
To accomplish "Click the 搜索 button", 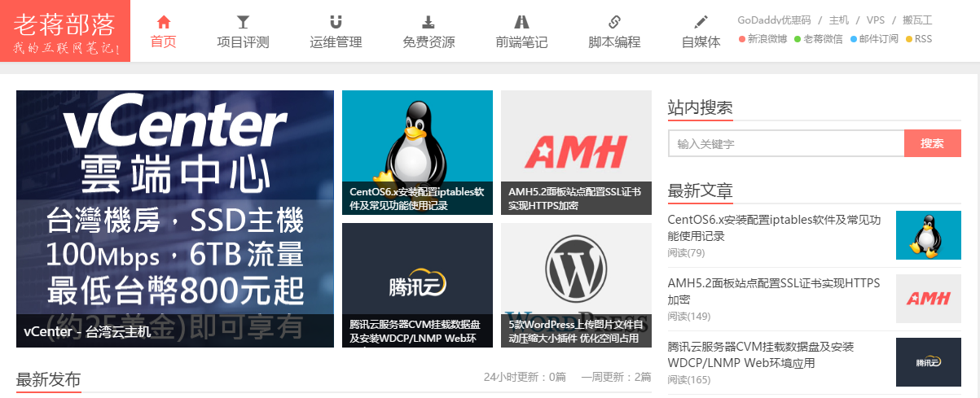I will pyautogui.click(x=933, y=143).
